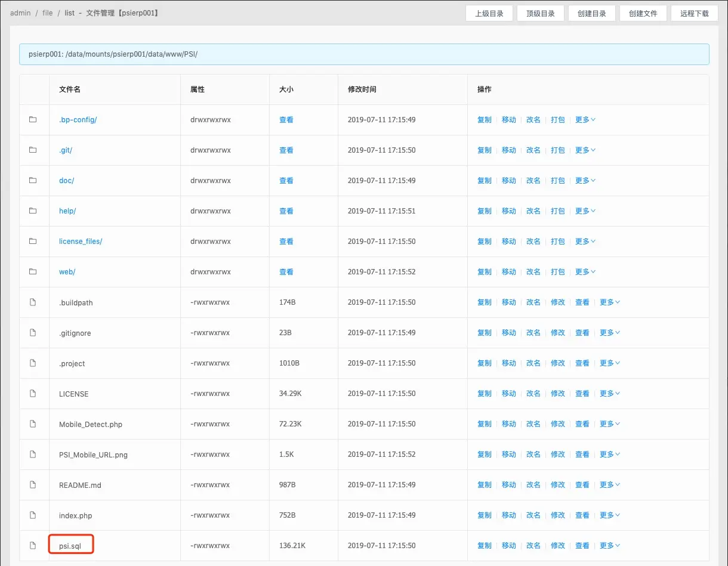Click the file icon beside PSI_Mobile_URL.png
This screenshot has width=728, height=566.
(x=33, y=454)
